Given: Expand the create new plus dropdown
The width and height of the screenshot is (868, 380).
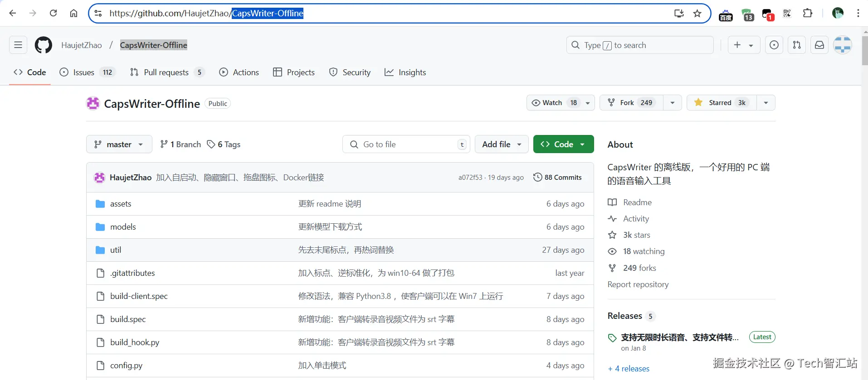Looking at the screenshot, I should [x=744, y=45].
